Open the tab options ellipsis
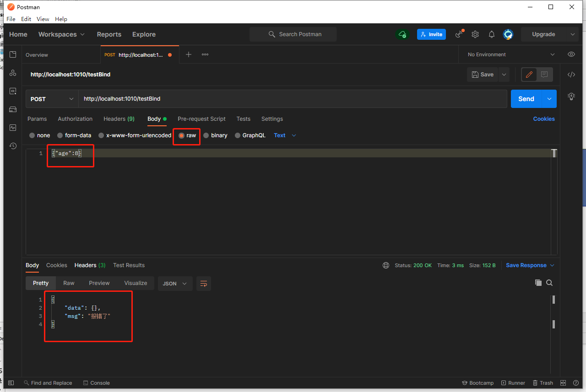This screenshot has height=392, width=586. (205, 54)
